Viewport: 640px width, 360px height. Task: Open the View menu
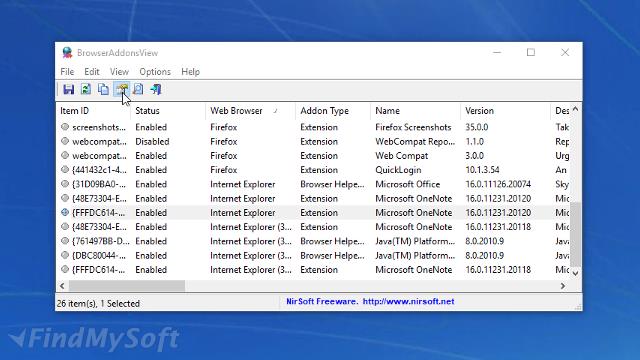tap(119, 72)
